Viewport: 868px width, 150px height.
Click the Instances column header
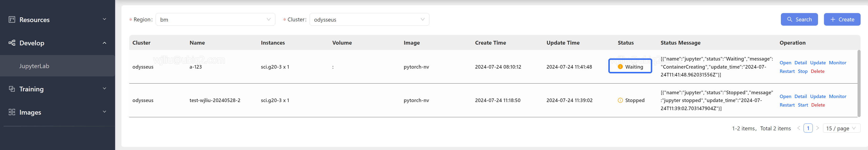point(273,43)
